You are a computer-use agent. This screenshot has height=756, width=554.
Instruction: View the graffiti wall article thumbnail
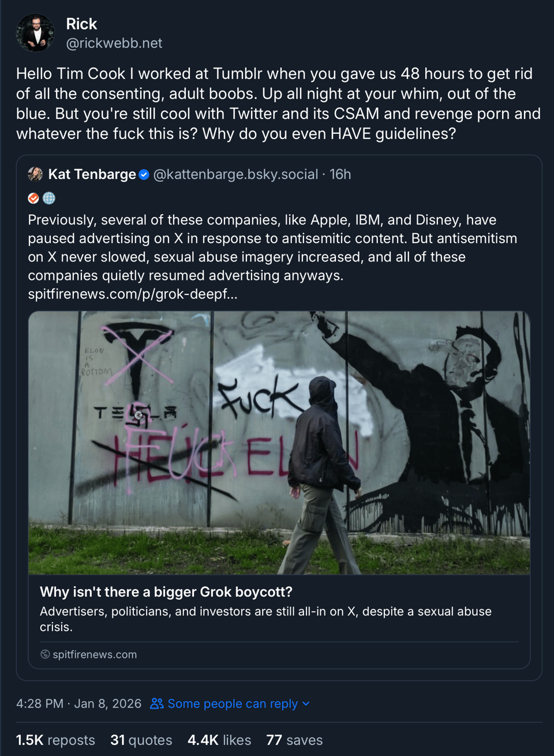point(279,443)
